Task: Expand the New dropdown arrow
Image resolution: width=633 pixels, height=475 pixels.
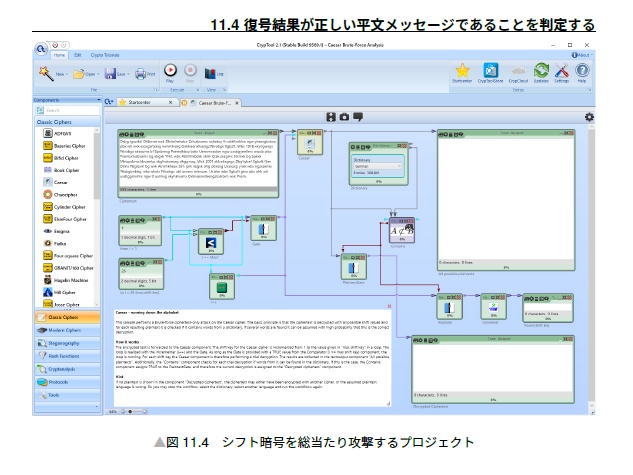Action: pyautogui.click(x=67, y=74)
